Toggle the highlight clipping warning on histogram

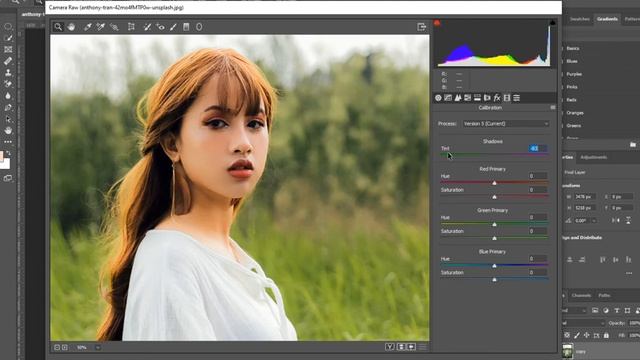[553, 23]
